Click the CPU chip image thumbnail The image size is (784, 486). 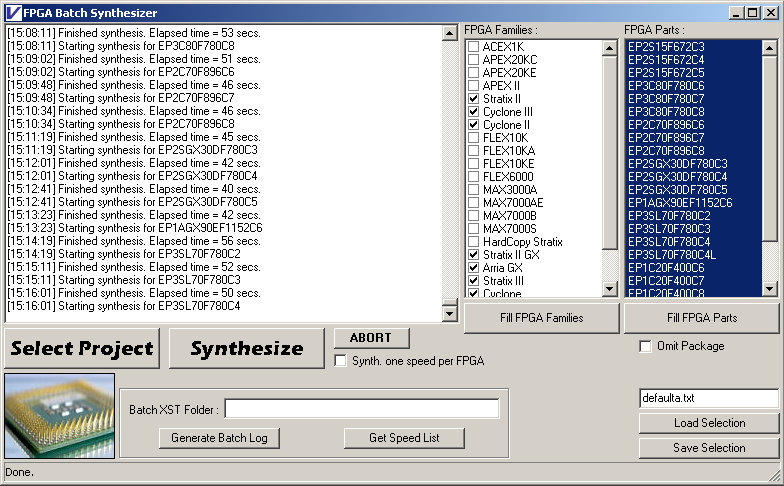(x=60, y=416)
